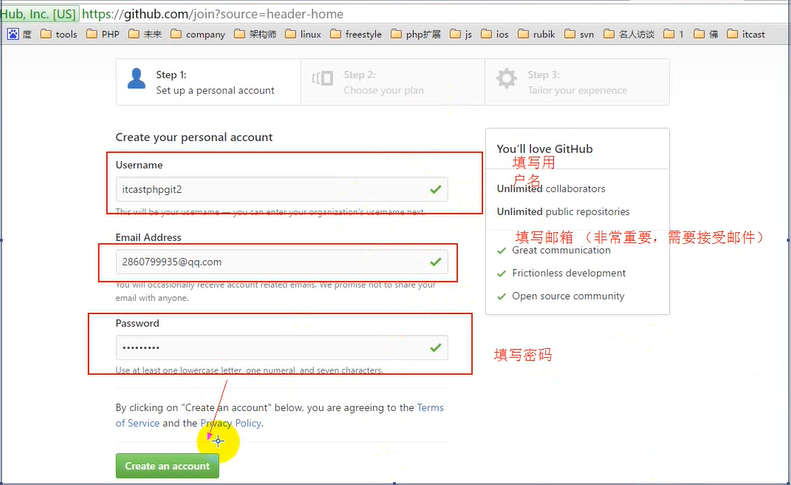The width and height of the screenshot is (791, 485).
Task: Open the company bookmark folder
Action: point(198,34)
